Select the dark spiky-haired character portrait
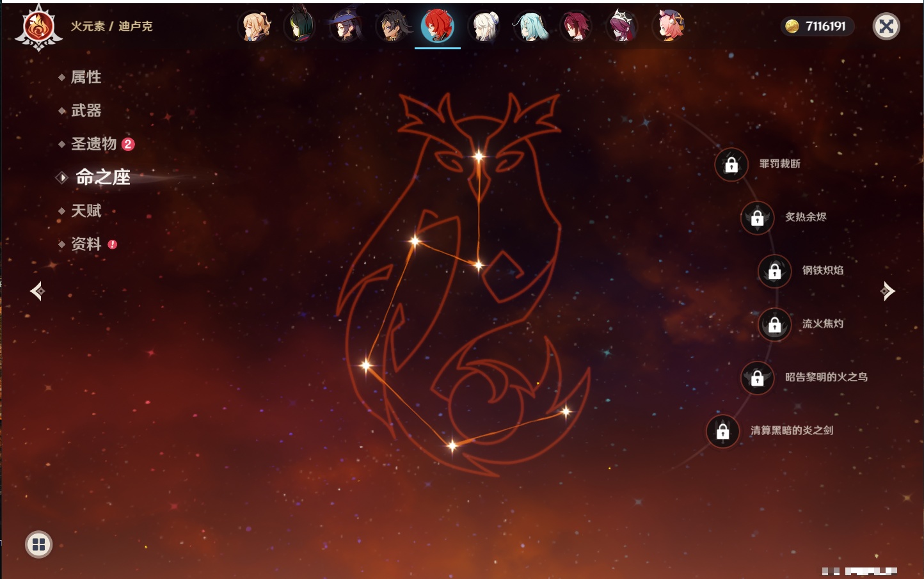 point(392,26)
